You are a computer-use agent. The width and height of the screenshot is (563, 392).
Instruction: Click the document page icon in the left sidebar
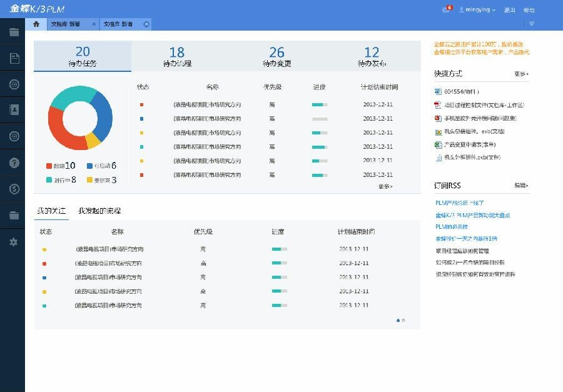[14, 58]
